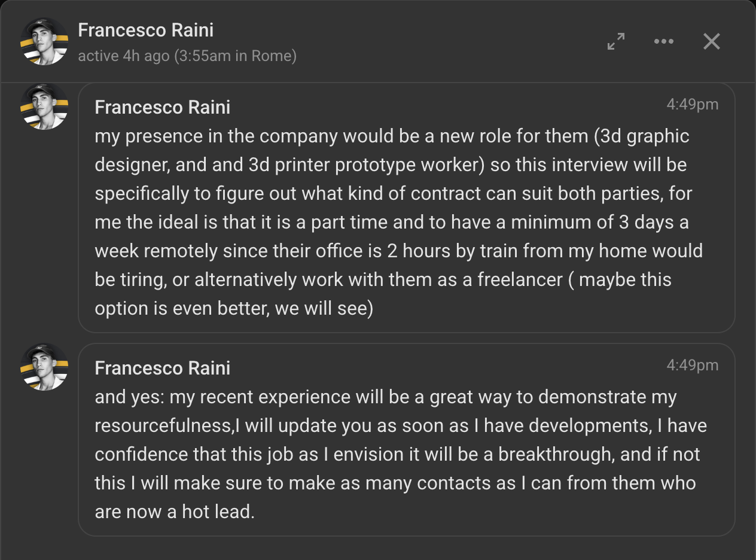Click the word "freelancer" in the first message
This screenshot has height=560, width=756.
click(520, 280)
